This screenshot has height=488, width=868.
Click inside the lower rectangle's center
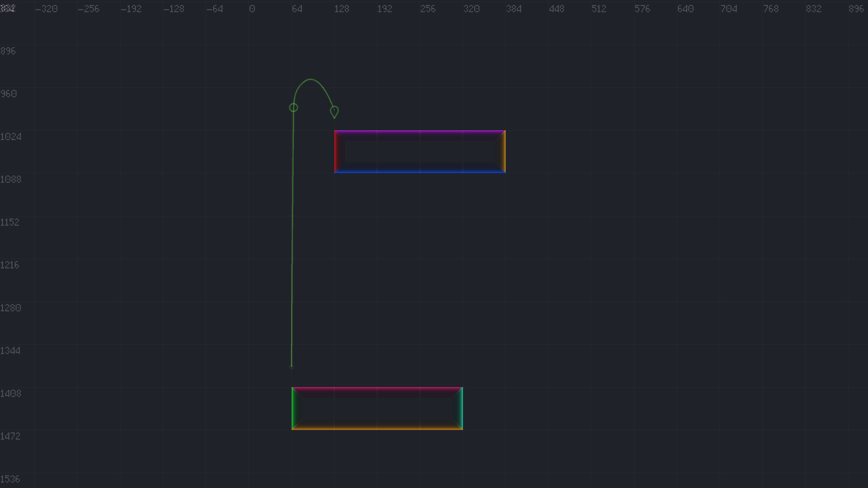click(x=377, y=408)
